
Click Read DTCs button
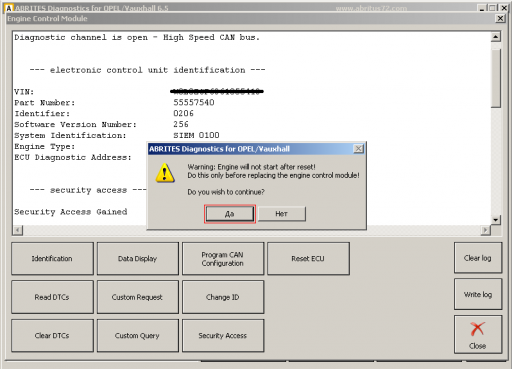click(x=52, y=297)
